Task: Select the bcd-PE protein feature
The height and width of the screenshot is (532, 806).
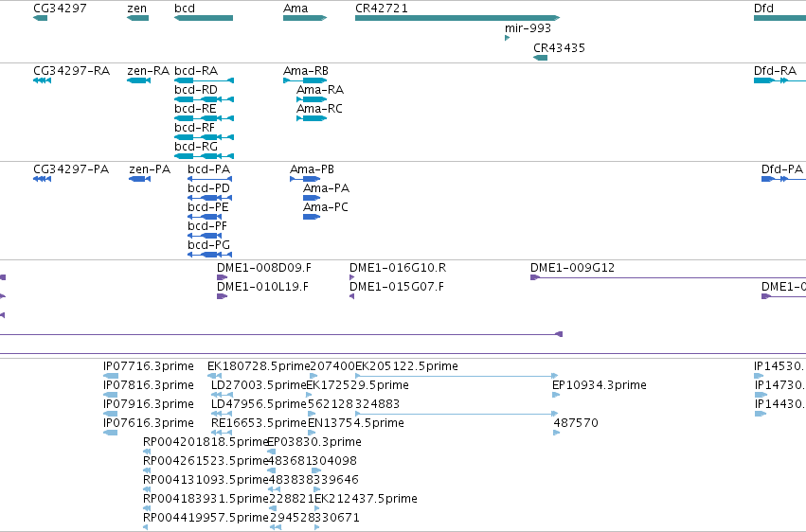Action: (205, 217)
